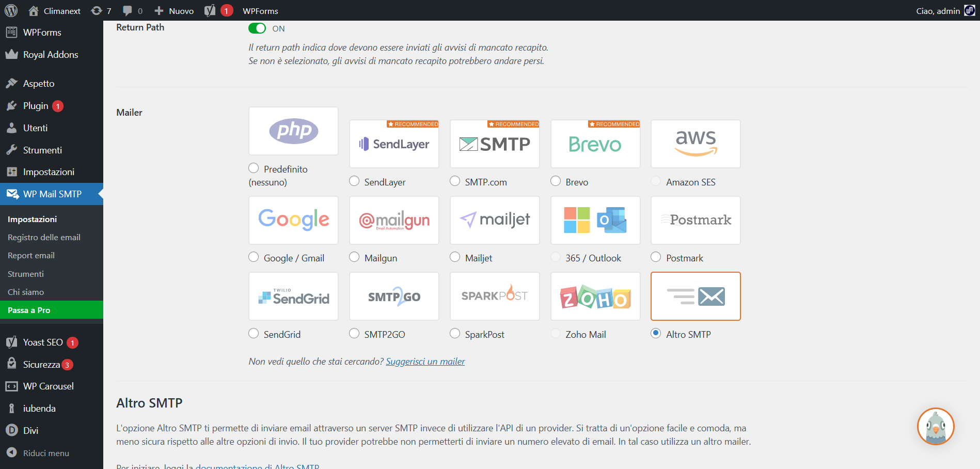
Task: Choose the SendLayer logo card
Action: point(394,144)
